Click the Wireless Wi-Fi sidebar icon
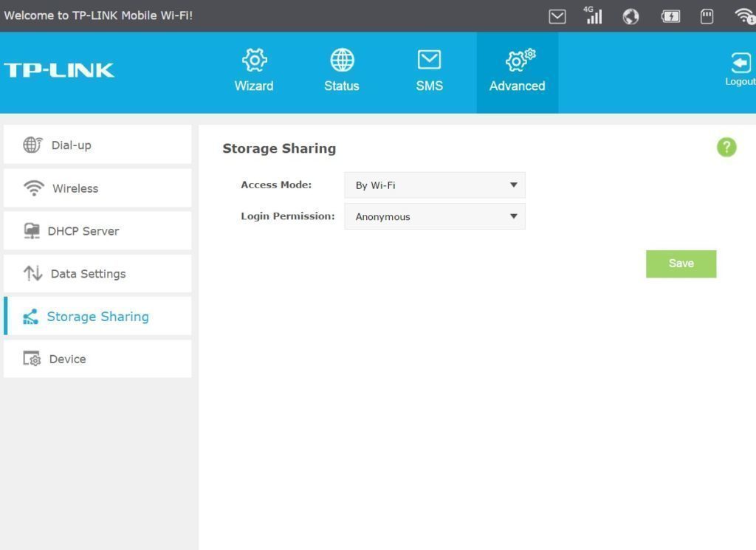The height and width of the screenshot is (550, 756). click(x=34, y=188)
